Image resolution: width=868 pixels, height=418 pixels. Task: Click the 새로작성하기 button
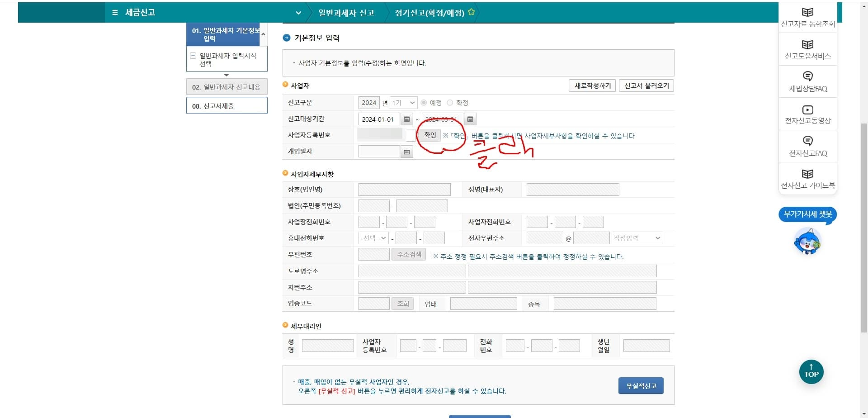coord(592,85)
